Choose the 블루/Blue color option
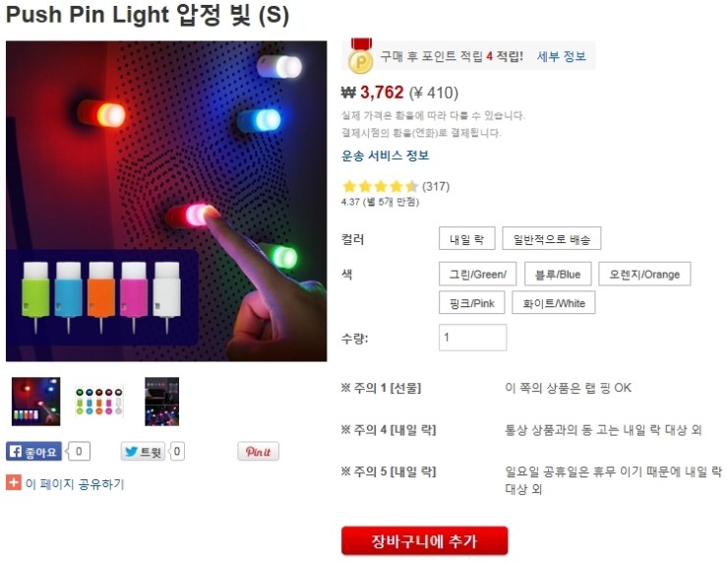728x563 pixels. [x=558, y=274]
